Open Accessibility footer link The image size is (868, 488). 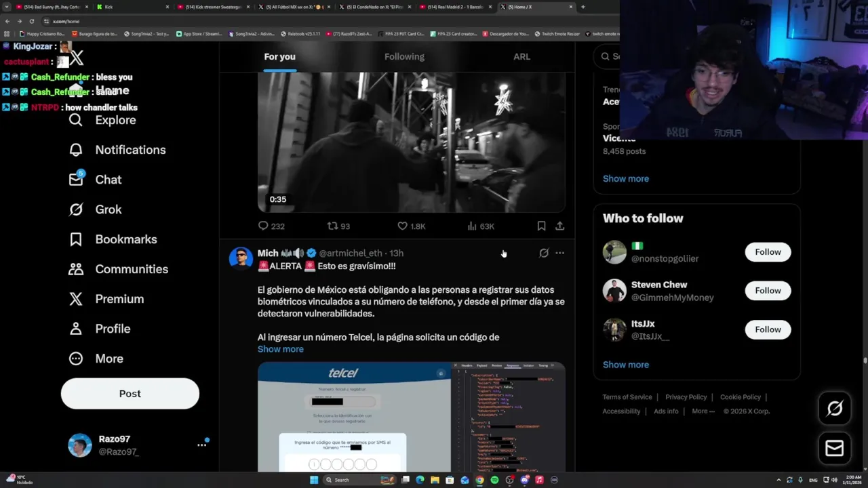(621, 411)
